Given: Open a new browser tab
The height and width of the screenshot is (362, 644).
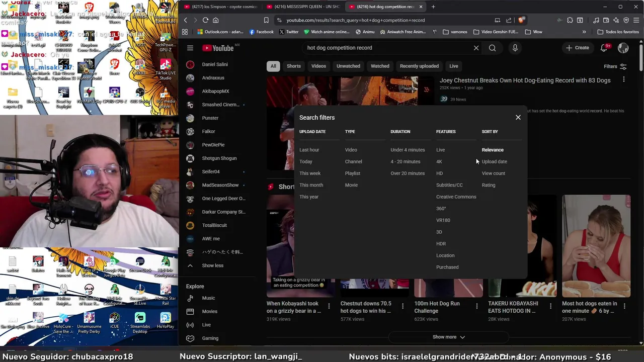Looking at the screenshot, I should (433, 7).
